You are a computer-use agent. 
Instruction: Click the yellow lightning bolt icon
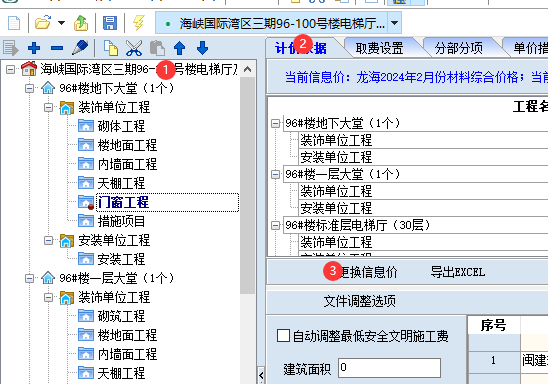138,23
